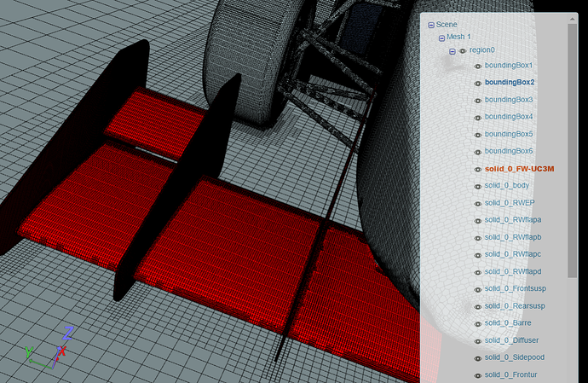Image resolution: width=588 pixels, height=383 pixels.
Task: Select boundingBox3 entry
Action: 509,100
